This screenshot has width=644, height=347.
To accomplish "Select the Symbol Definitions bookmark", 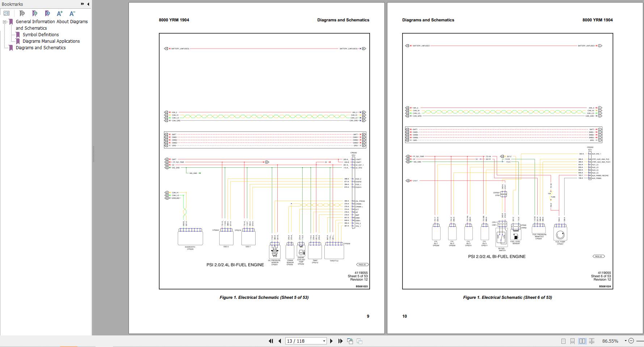I will click(x=41, y=34).
